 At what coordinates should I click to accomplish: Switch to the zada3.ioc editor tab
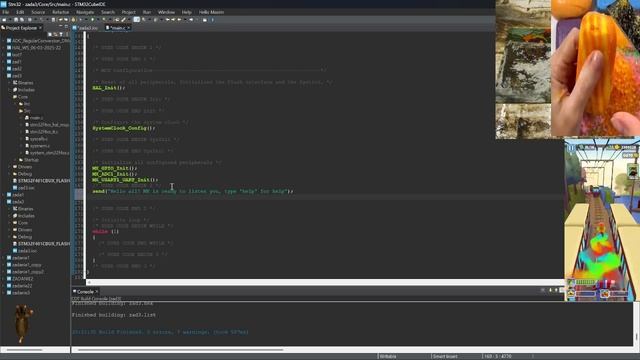coord(85,28)
